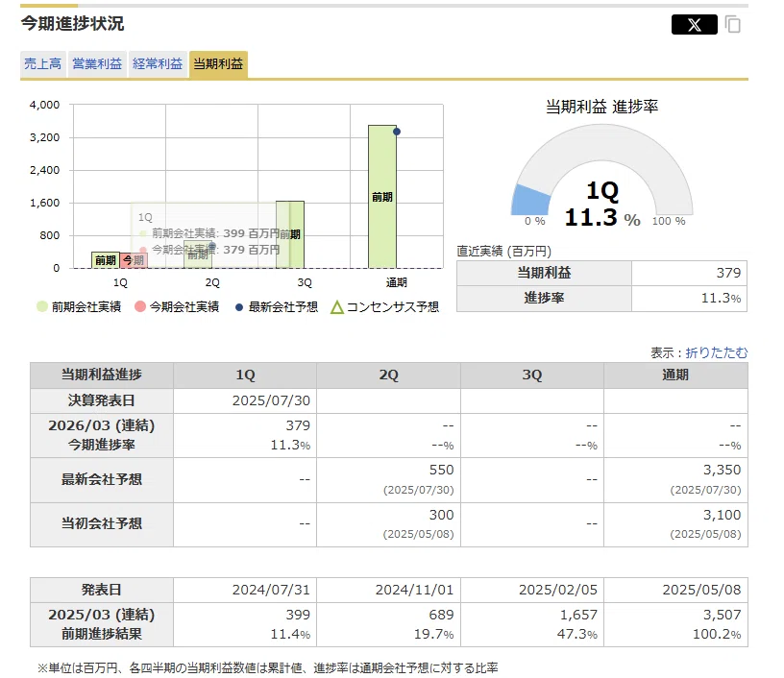This screenshot has height=678, width=784.
Task: Switch to the 営業利益 tab
Action: (x=97, y=64)
